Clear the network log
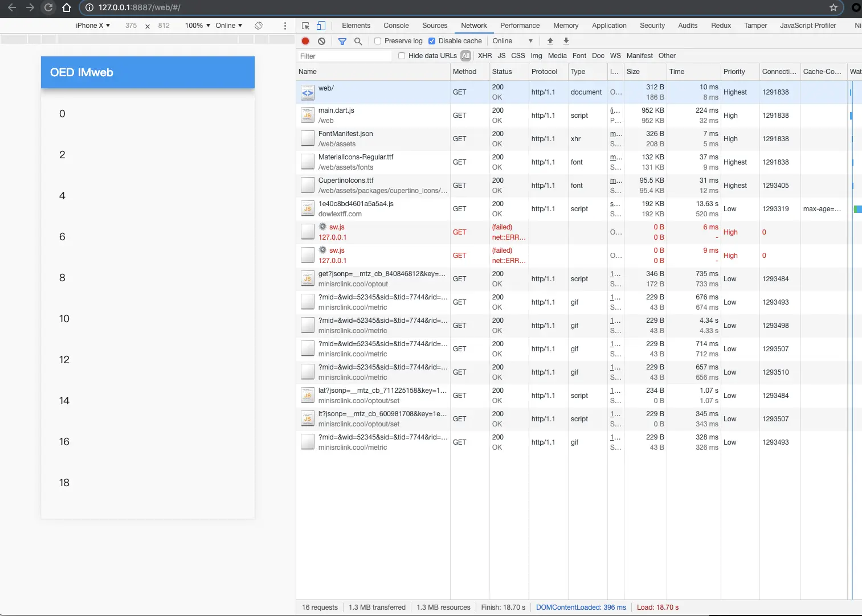Viewport: 862px width, 616px height. pyautogui.click(x=322, y=41)
